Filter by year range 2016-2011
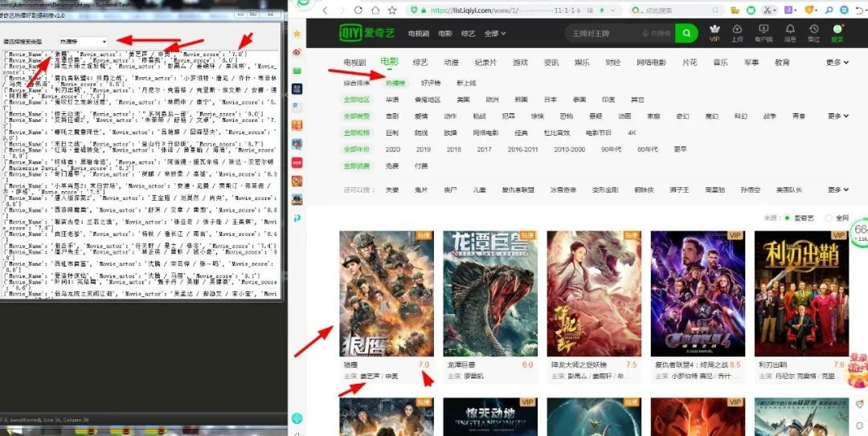The image size is (868, 436). (522, 149)
